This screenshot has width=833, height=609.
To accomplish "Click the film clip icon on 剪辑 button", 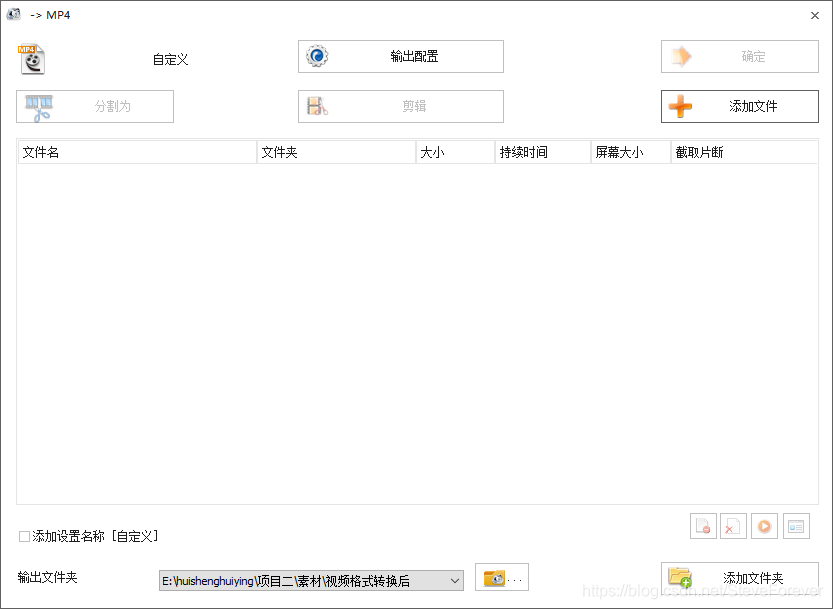I will coord(315,106).
